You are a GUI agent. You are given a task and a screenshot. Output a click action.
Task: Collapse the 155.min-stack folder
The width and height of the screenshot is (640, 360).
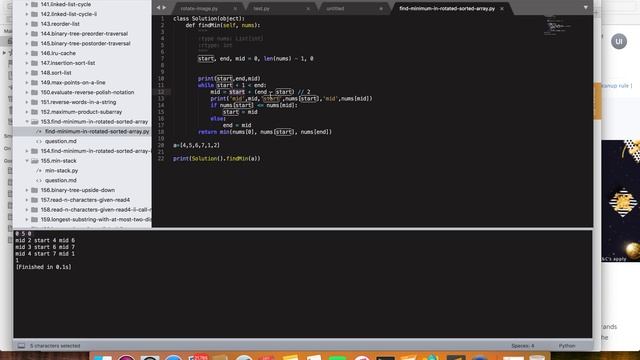(x=27, y=161)
